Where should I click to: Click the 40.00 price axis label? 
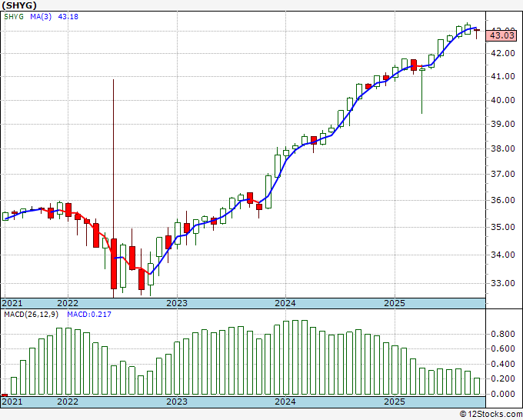click(503, 100)
